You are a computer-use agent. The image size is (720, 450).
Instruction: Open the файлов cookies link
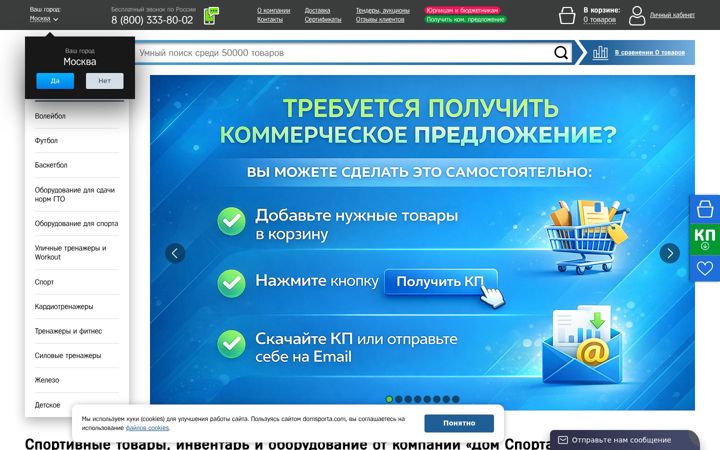point(147,428)
